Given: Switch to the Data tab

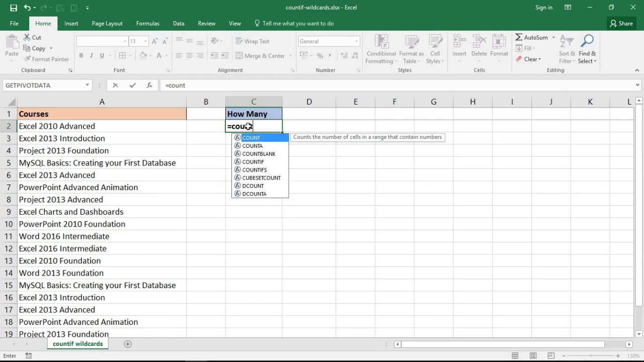Looking at the screenshot, I should point(179,24).
